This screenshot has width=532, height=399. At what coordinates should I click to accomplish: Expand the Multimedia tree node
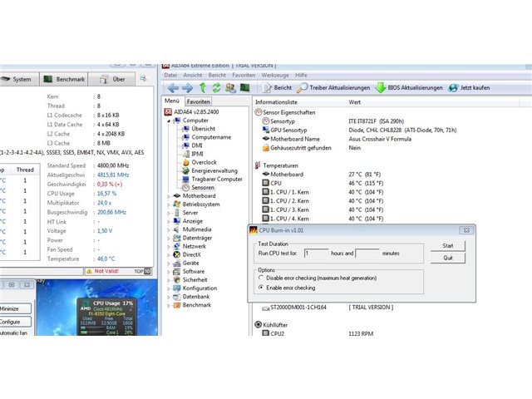(x=169, y=229)
